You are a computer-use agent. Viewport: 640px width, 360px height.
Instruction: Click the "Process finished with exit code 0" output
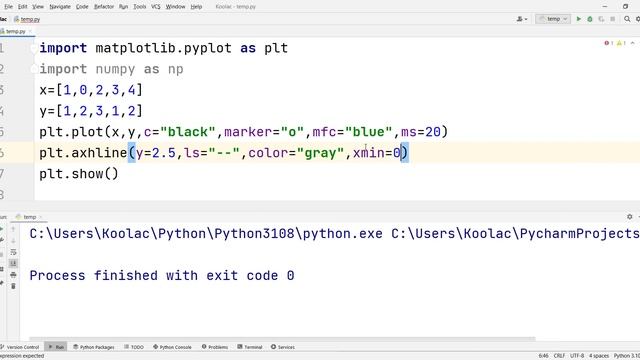(x=162, y=276)
